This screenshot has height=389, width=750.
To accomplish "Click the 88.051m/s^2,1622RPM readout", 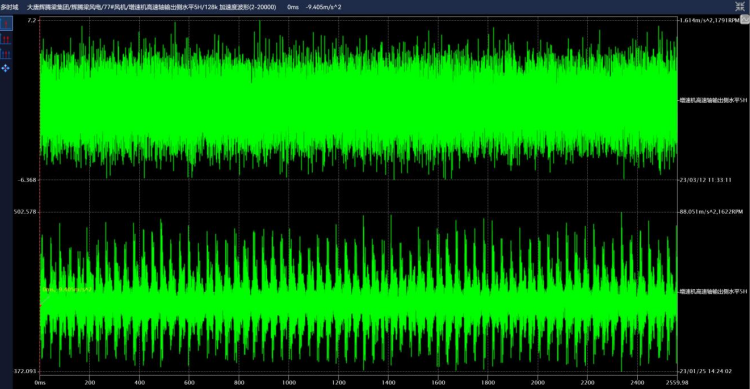I will [711, 212].
